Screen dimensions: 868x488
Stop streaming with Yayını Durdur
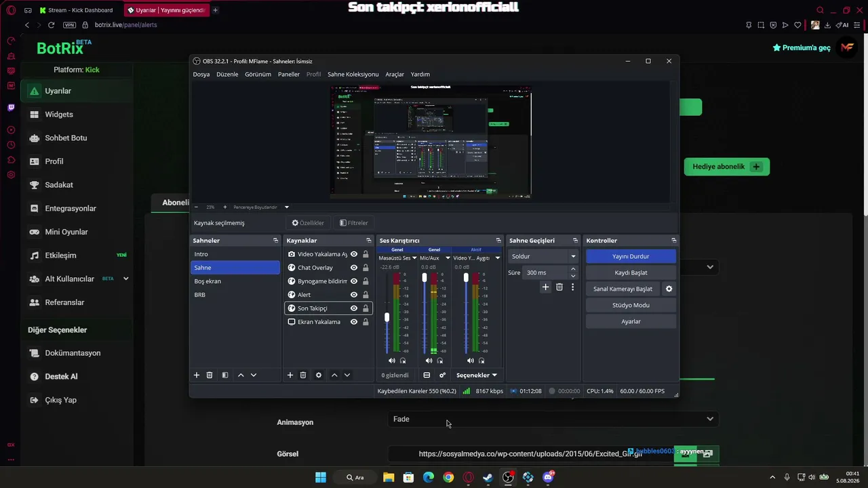pos(631,256)
